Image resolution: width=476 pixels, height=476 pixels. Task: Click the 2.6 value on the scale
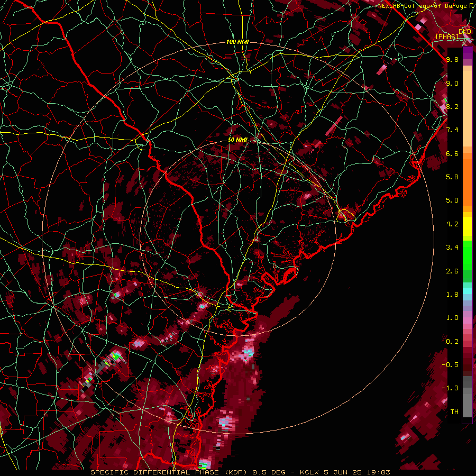click(x=452, y=271)
